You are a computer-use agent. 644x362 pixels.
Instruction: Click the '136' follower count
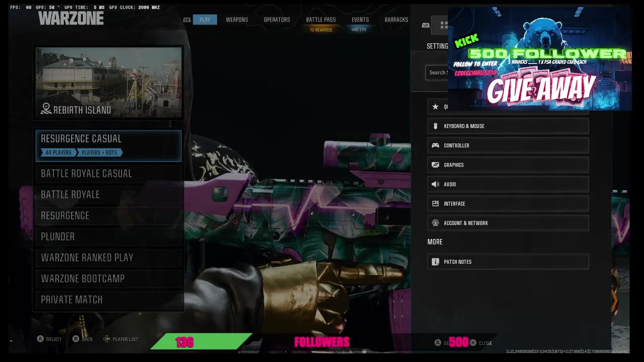(185, 342)
